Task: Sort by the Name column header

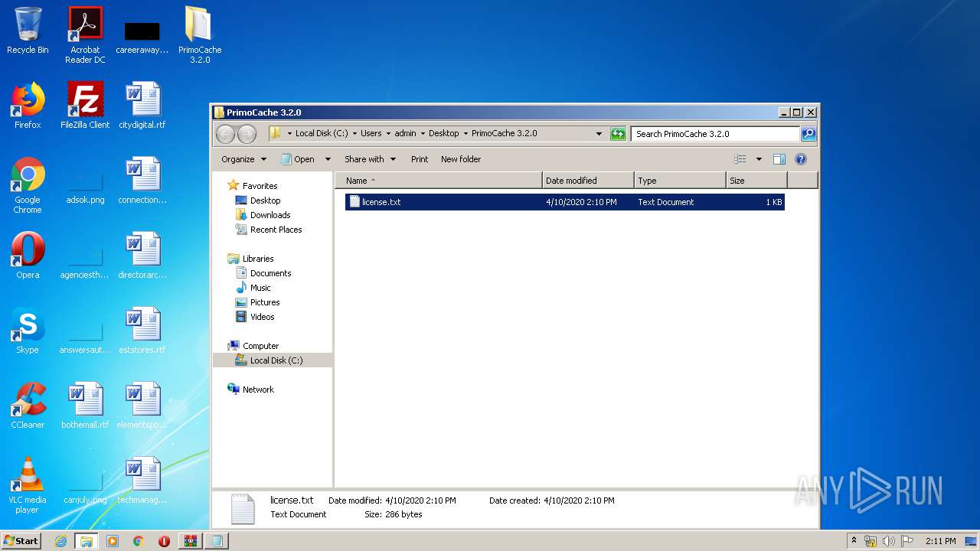Action: pyautogui.click(x=439, y=181)
